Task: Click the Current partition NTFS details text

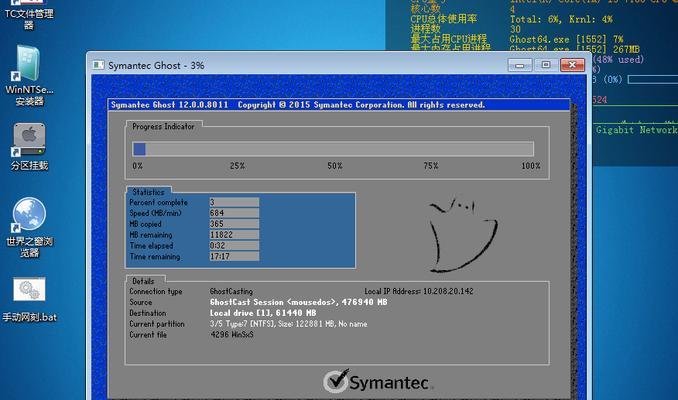Action: pyautogui.click(x=288, y=324)
